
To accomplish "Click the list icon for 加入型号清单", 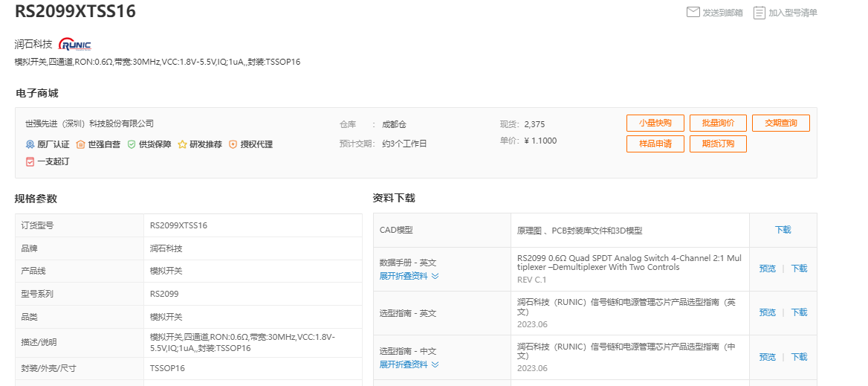I will (x=759, y=12).
